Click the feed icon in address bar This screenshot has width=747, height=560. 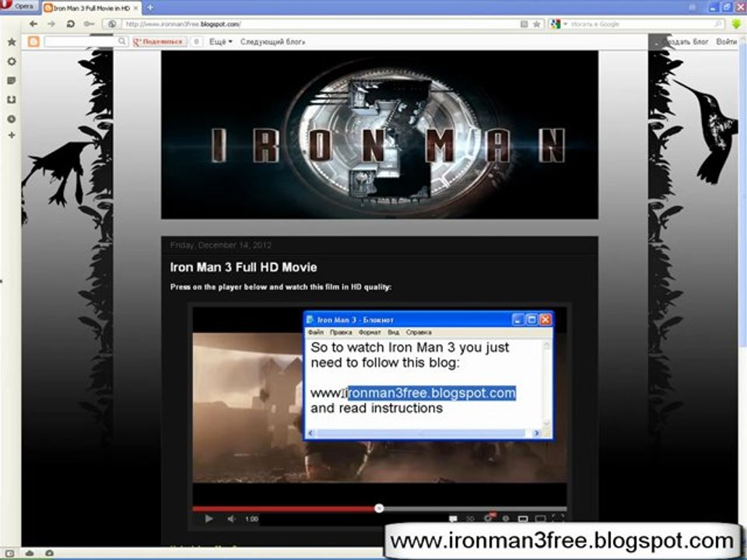click(524, 24)
